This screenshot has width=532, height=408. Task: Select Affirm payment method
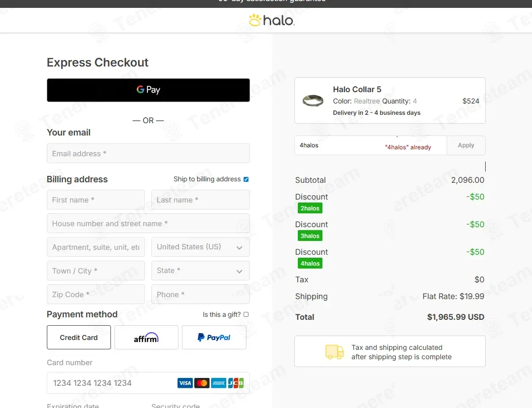(146, 338)
